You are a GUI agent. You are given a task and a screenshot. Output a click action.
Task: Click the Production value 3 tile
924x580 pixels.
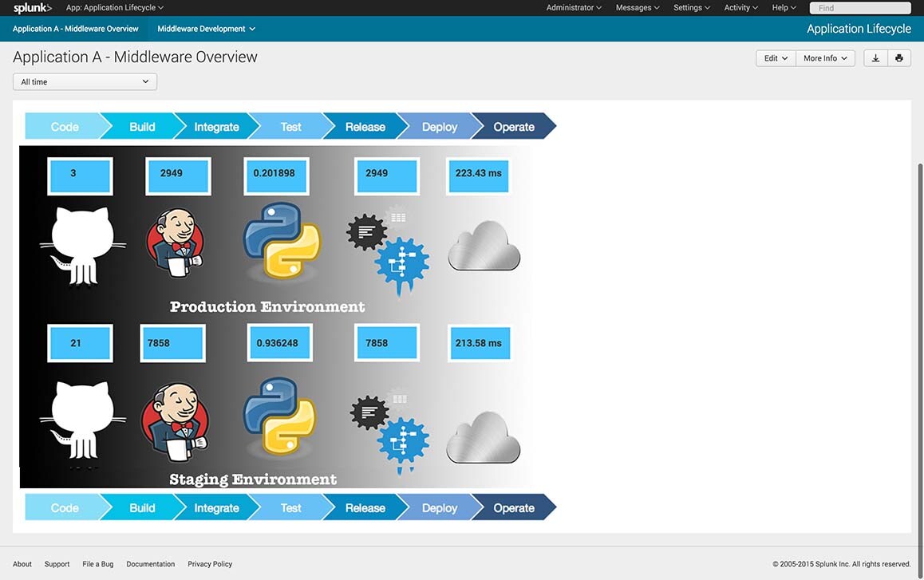pyautogui.click(x=80, y=176)
